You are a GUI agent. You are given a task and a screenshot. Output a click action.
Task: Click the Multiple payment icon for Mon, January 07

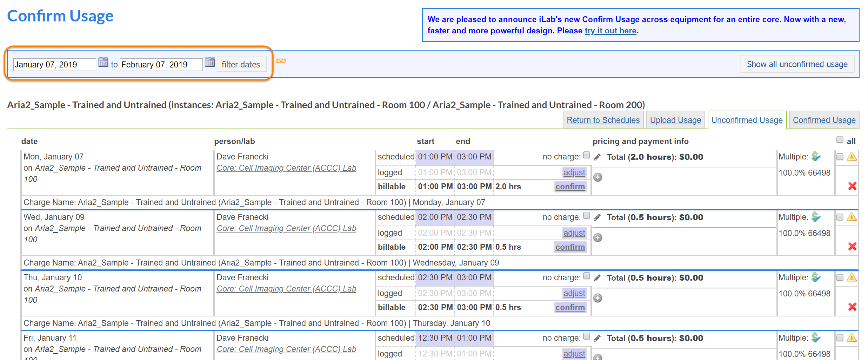pos(816,157)
